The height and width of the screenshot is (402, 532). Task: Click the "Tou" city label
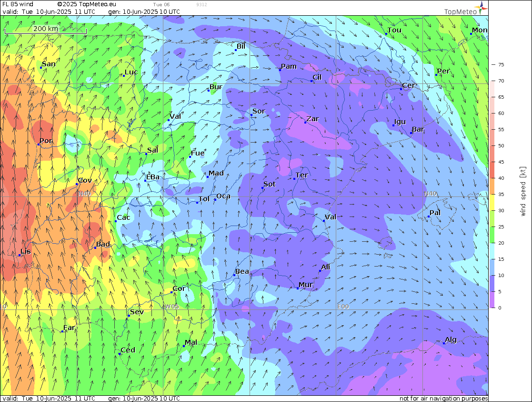(394, 30)
